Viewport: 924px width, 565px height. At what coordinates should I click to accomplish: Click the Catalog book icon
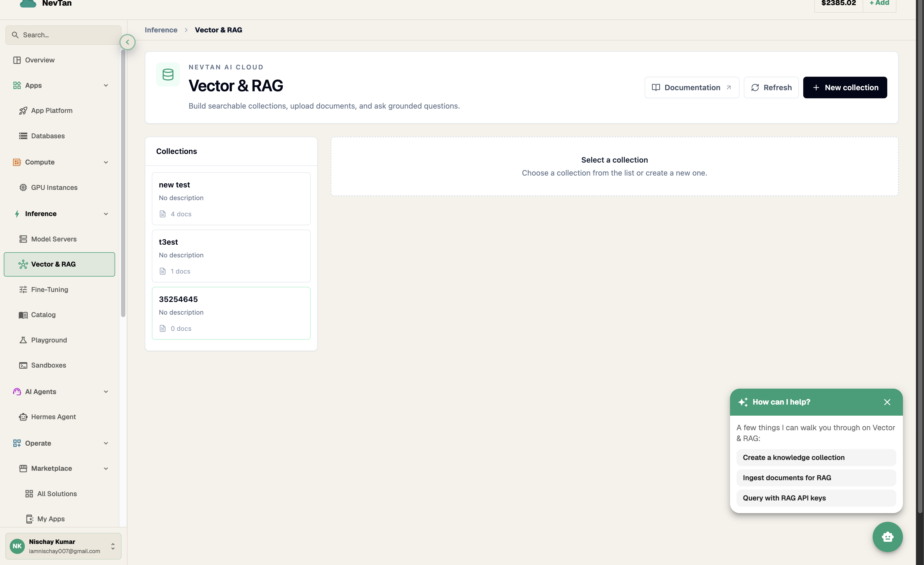point(23,315)
